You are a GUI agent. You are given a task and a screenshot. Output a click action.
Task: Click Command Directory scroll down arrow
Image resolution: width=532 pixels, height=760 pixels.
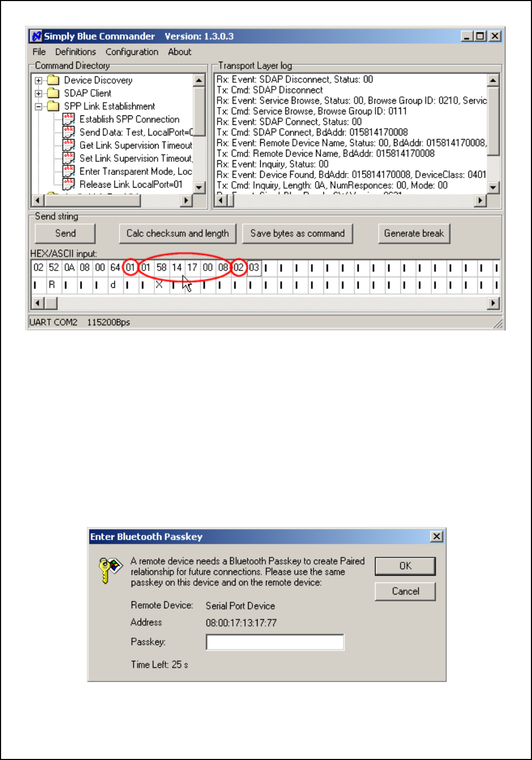click(199, 187)
